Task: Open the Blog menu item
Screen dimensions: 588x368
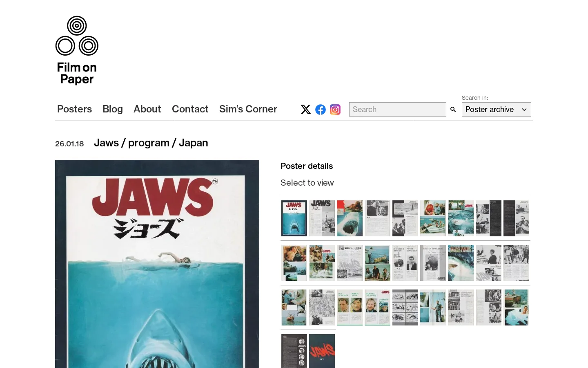Action: pos(113,109)
